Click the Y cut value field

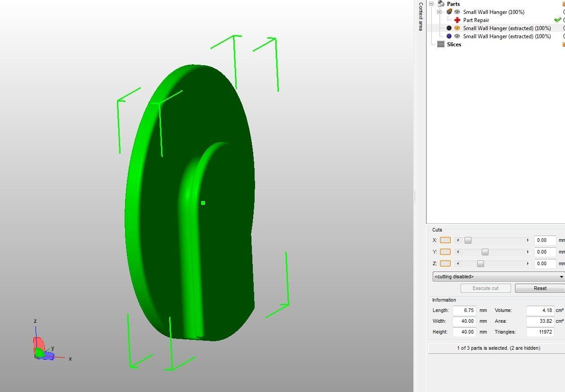545,252
